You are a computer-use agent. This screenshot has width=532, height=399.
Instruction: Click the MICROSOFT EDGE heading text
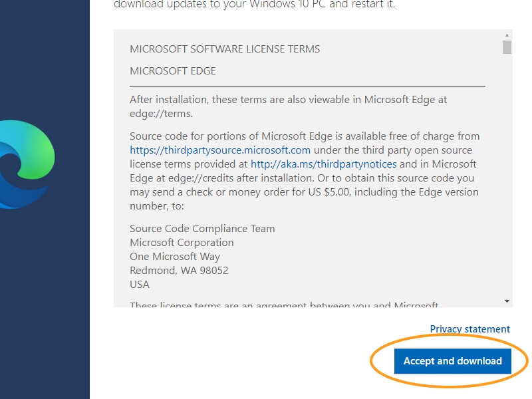pyautogui.click(x=173, y=71)
